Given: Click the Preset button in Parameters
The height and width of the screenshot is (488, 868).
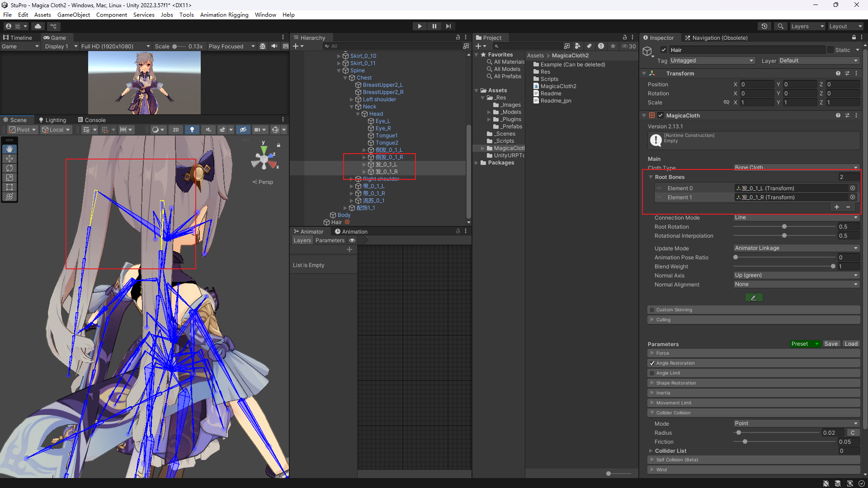Looking at the screenshot, I should 805,344.
